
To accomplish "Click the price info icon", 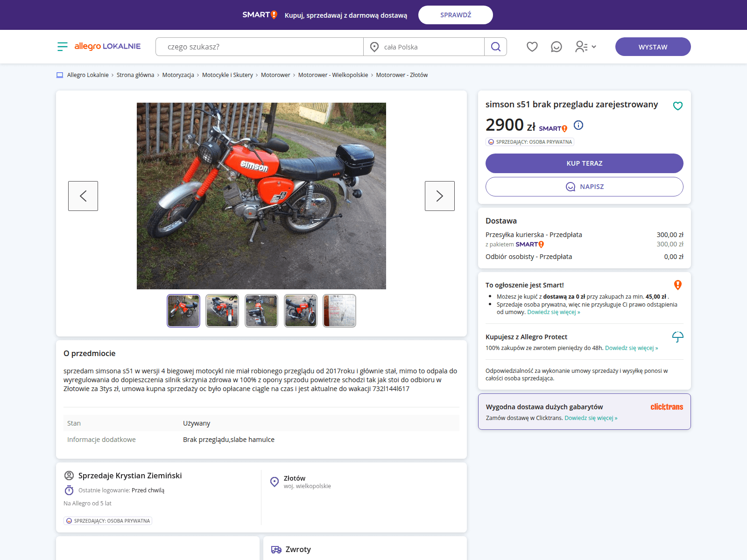I will (578, 125).
